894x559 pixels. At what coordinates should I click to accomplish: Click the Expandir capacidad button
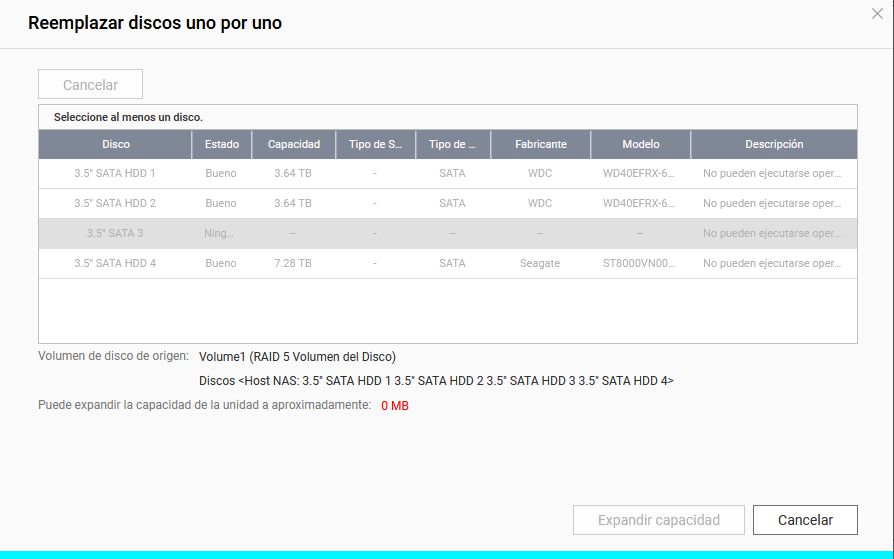tap(658, 520)
